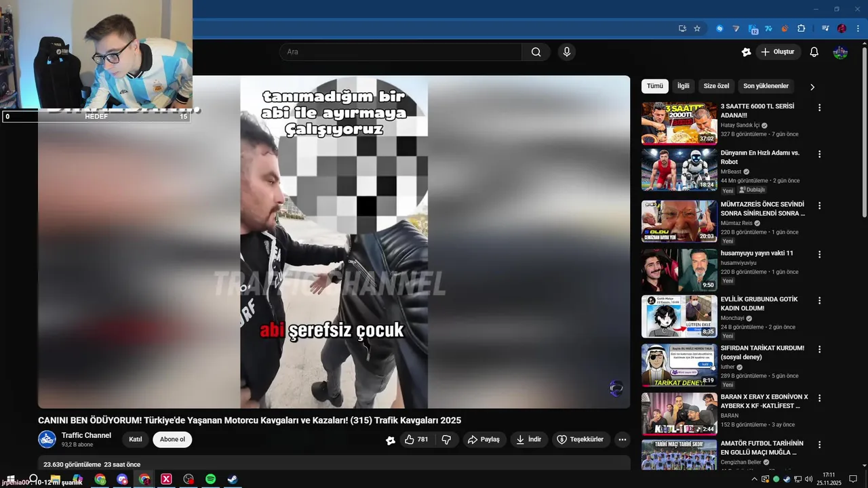Click the video title 'CANINI BEN ÖDÜYORUM!'

[250, 420]
